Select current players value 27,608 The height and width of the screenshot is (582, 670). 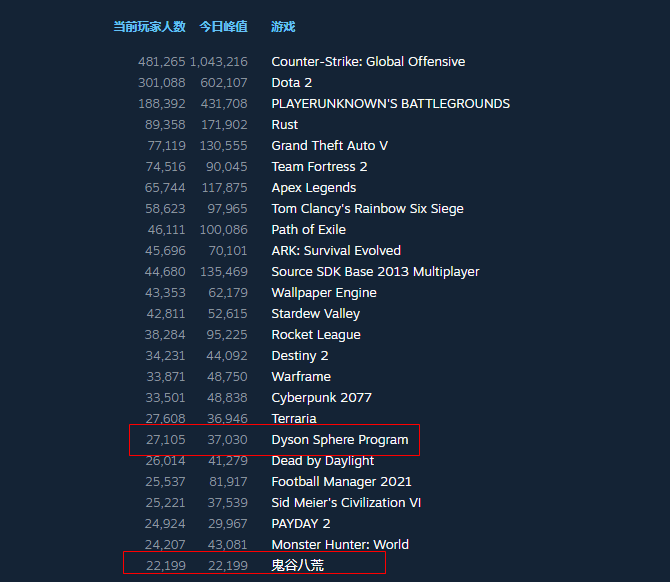pos(165,419)
